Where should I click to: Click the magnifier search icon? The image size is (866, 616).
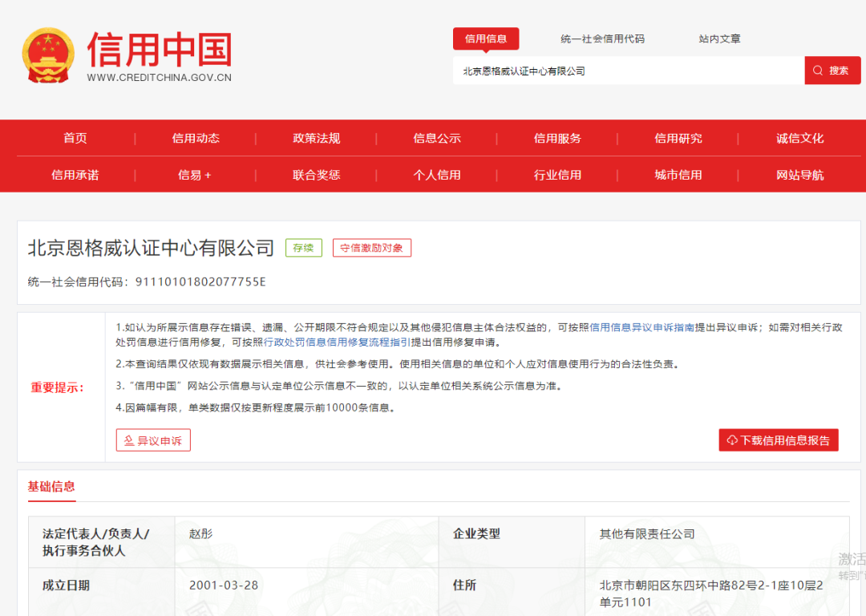click(x=816, y=70)
